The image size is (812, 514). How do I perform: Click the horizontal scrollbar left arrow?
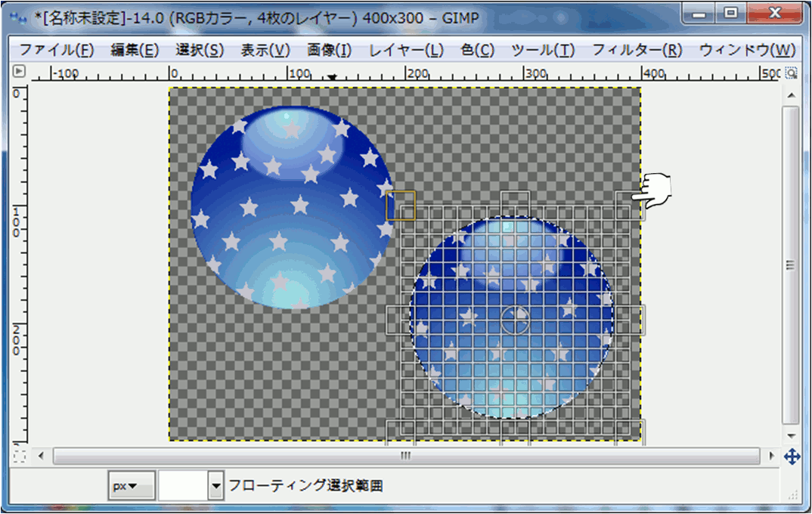[42, 457]
